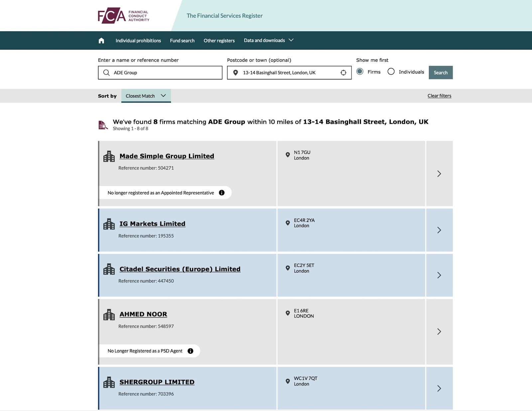
Task: Open AHMED NOOR firm link
Action: pos(143,314)
